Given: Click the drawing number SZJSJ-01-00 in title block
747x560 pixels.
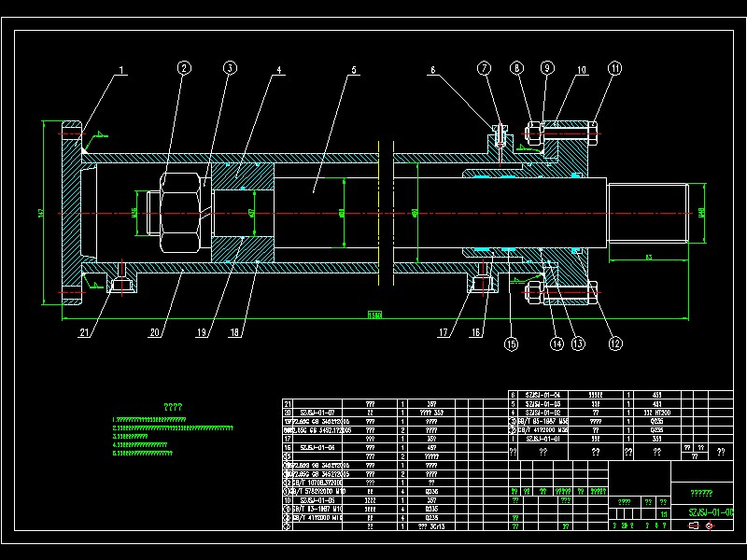Looking at the screenshot, I should click(711, 512).
